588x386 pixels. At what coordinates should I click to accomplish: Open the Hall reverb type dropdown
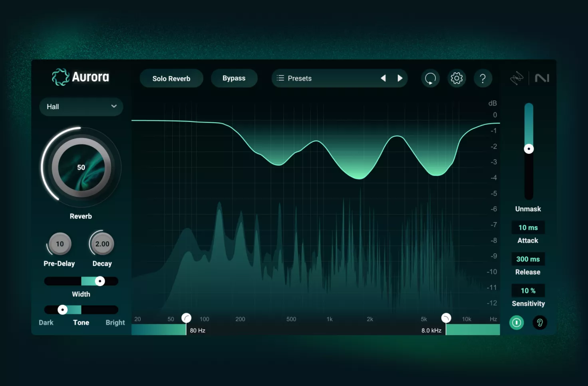coord(81,107)
